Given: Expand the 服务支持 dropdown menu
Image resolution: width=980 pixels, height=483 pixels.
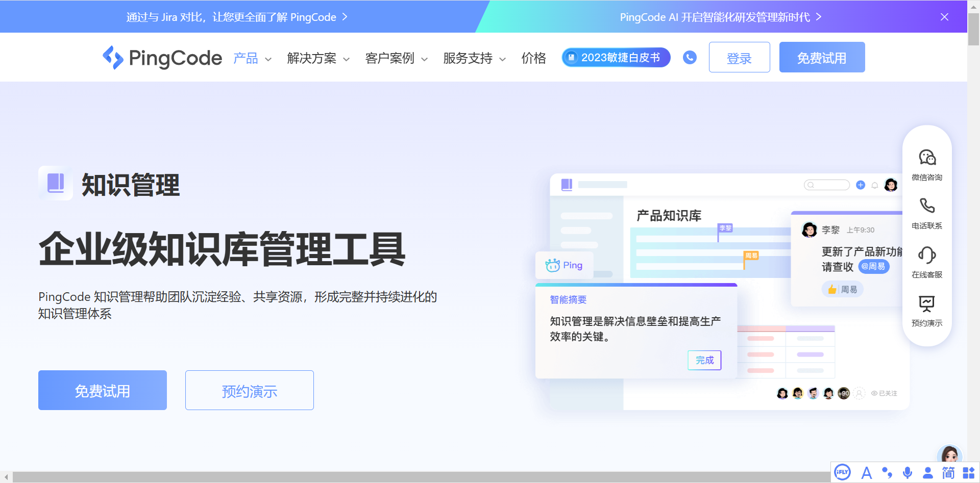Looking at the screenshot, I should (x=475, y=58).
